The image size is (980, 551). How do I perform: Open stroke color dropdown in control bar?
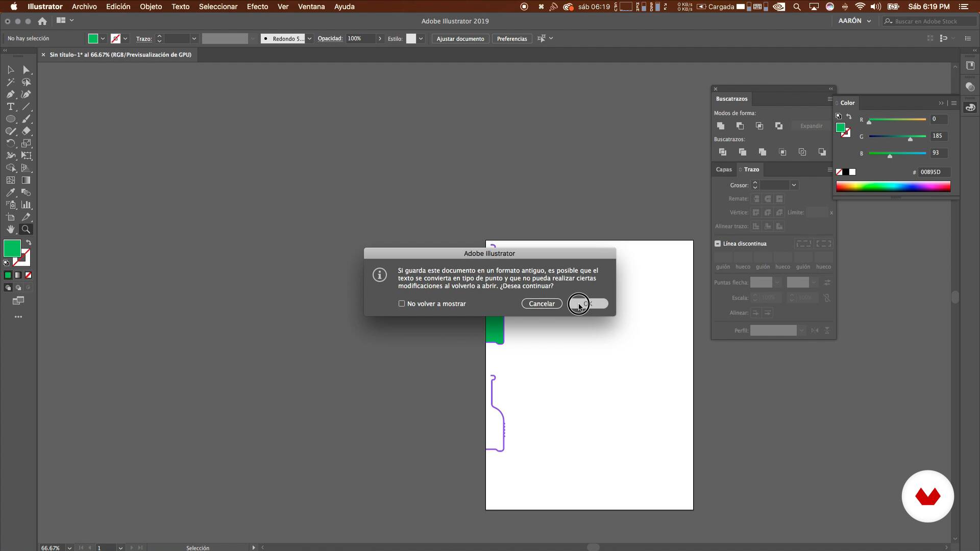click(x=125, y=39)
